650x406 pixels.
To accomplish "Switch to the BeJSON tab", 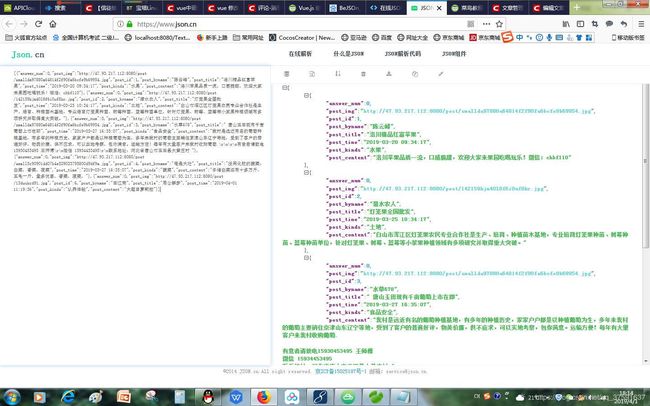I will (344, 8).
